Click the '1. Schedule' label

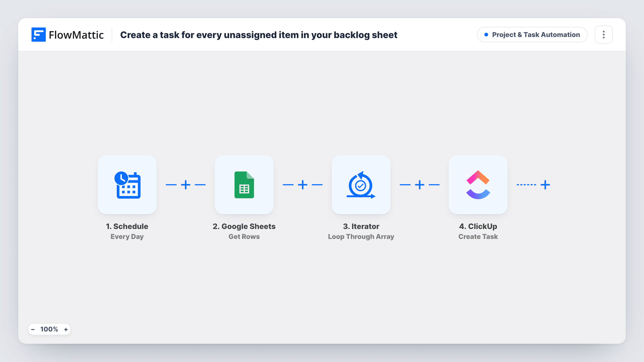pyautogui.click(x=127, y=226)
